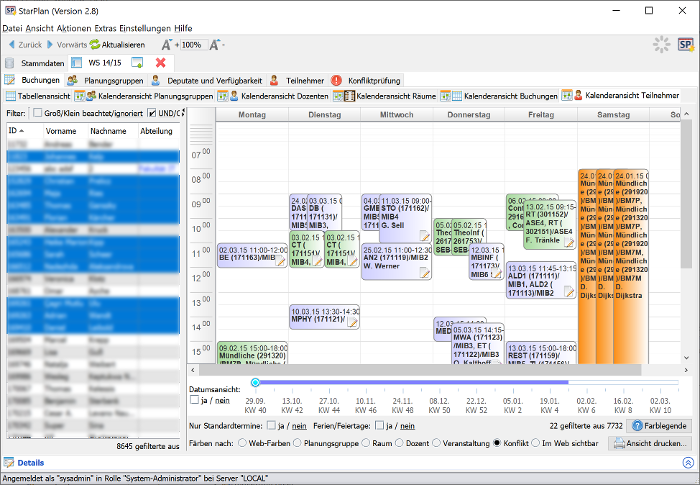
Task: Enable the Datumsansicht ja/nein checkbox
Action: coord(194,400)
